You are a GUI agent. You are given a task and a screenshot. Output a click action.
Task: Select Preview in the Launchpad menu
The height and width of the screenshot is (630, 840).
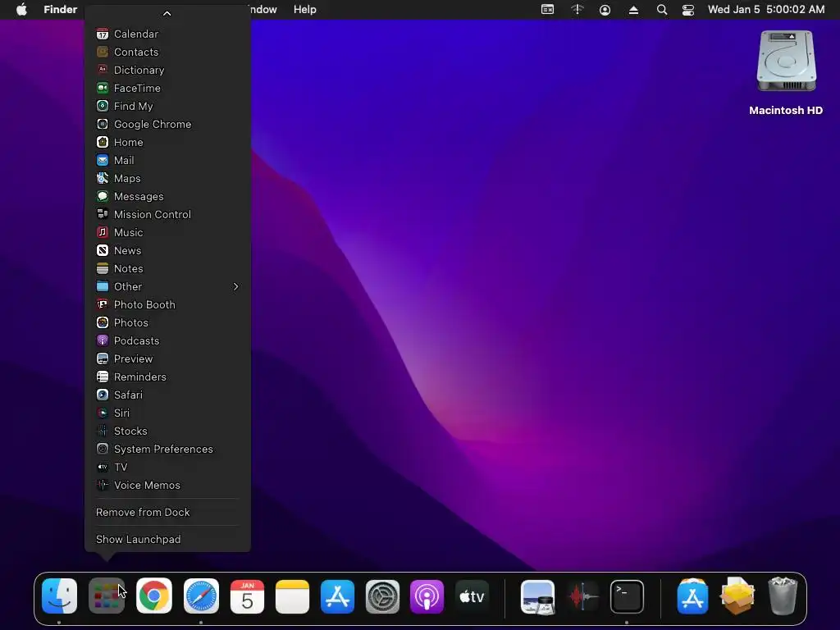tap(167, 358)
